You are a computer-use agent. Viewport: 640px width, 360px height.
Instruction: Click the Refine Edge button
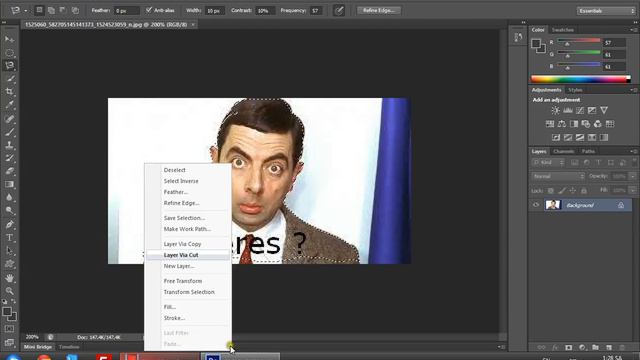click(378, 10)
